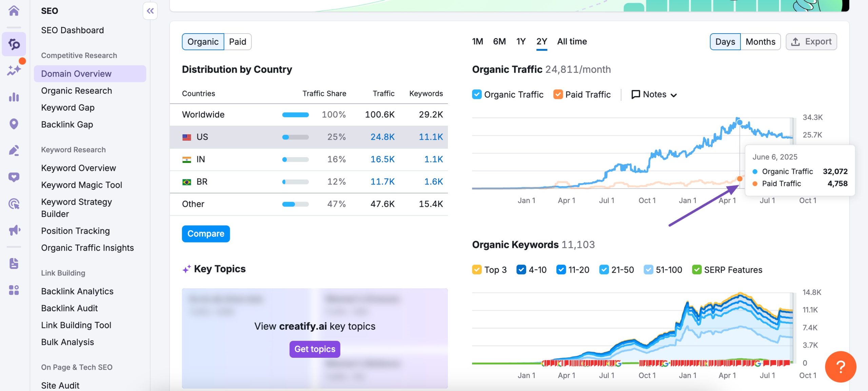Screen dimensions: 868x391
Task: Open the app grid icon in sidebar
Action: tap(14, 290)
